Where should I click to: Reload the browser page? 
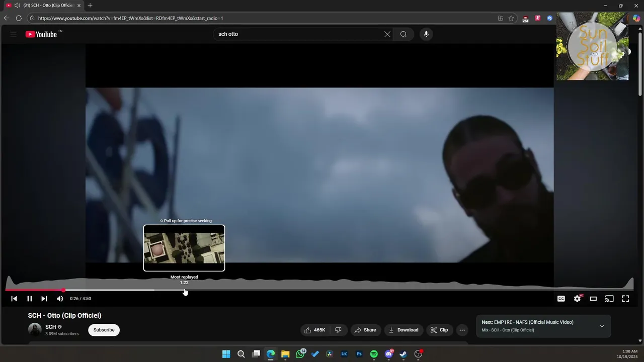click(19, 18)
